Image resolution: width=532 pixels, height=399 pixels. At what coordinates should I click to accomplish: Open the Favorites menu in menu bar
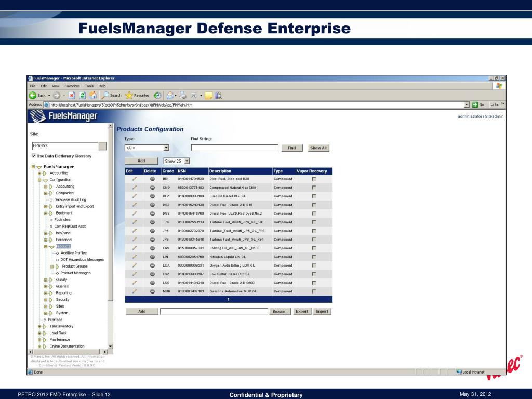pos(72,86)
